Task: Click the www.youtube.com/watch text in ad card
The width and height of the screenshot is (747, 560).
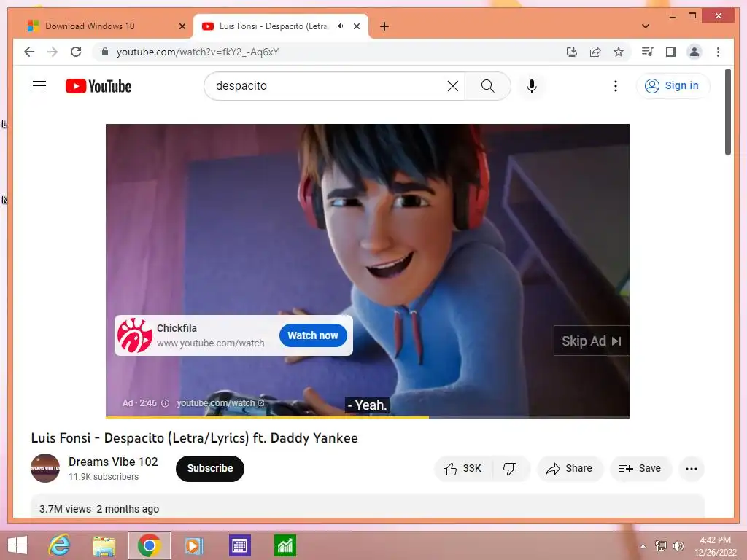Action: tap(211, 343)
